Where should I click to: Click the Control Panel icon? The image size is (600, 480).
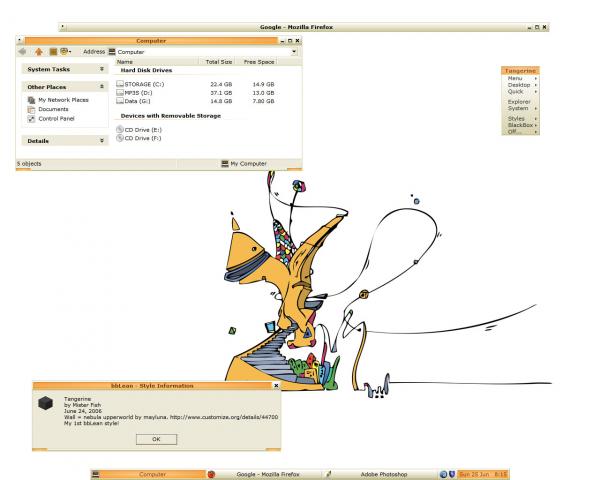(x=31, y=119)
